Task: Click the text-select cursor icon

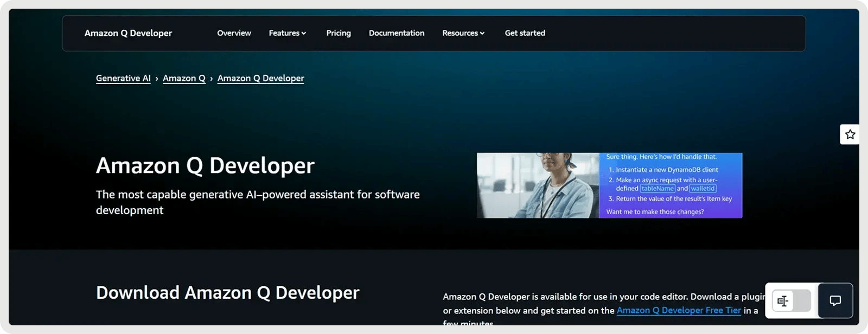Action: pos(782,301)
